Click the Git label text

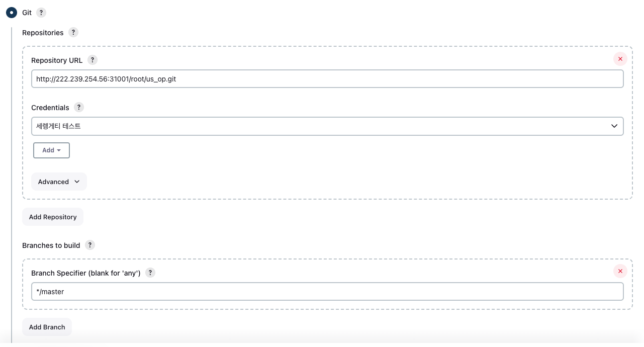point(27,13)
